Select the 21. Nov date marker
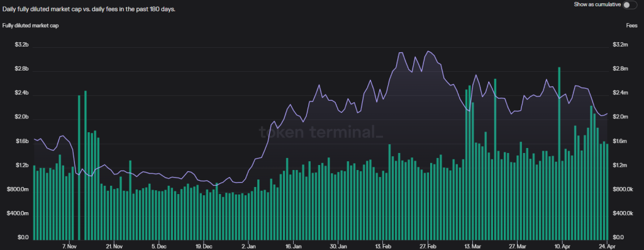The width and height of the screenshot is (644, 250). (114, 247)
